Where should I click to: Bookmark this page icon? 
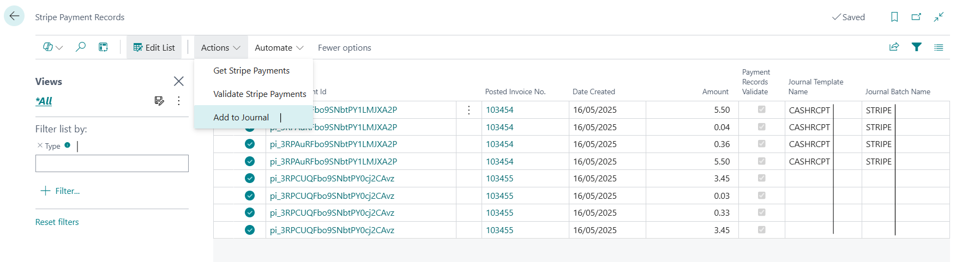pyautogui.click(x=894, y=17)
